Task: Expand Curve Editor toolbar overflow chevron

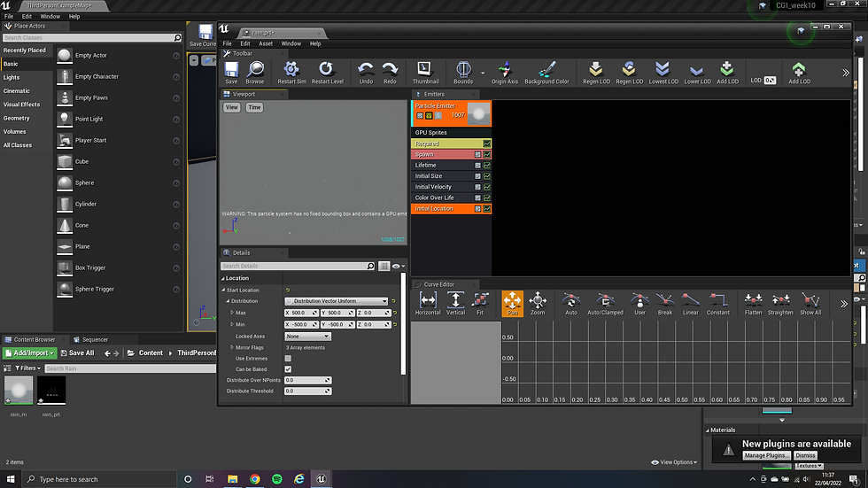Action: click(x=843, y=304)
